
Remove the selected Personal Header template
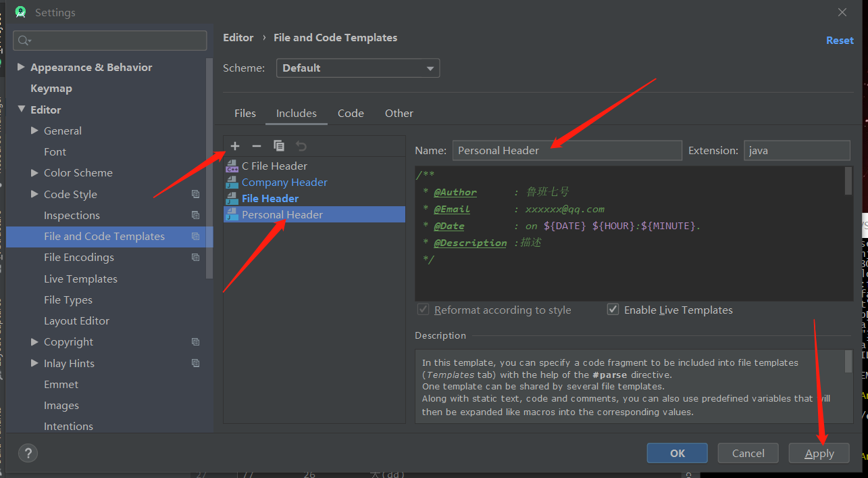click(x=257, y=145)
